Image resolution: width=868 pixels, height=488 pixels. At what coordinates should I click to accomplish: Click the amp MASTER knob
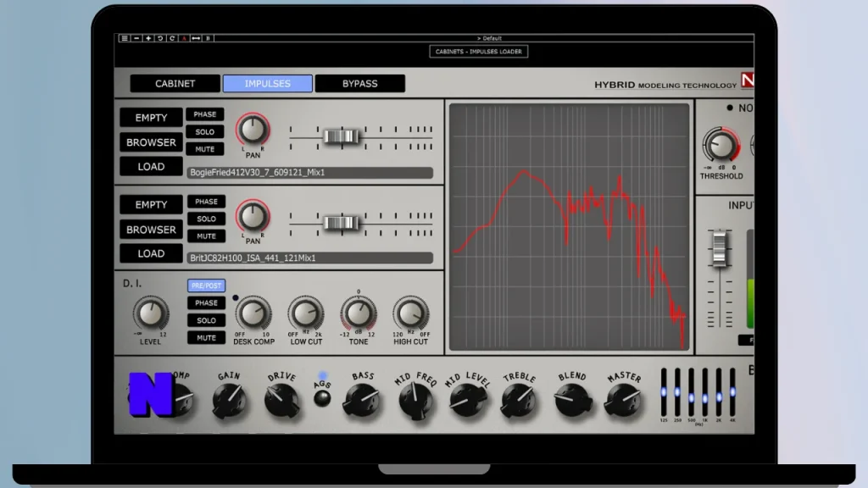tap(624, 401)
